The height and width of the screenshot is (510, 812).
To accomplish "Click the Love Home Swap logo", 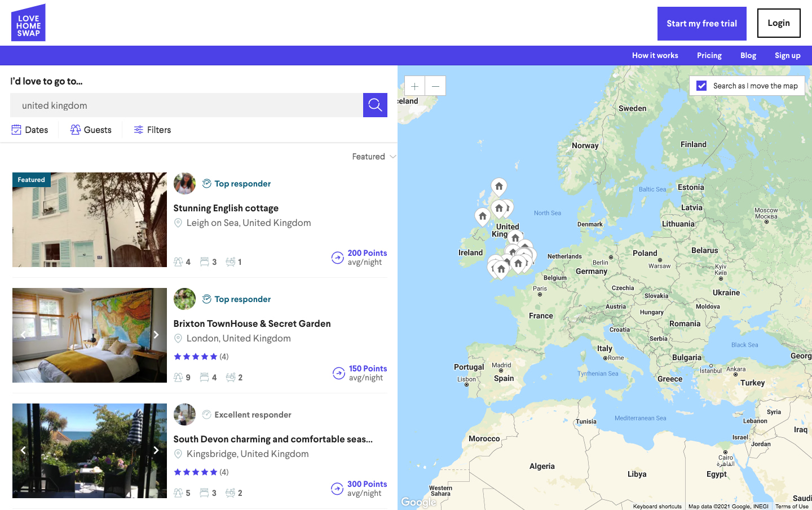I will [x=28, y=23].
